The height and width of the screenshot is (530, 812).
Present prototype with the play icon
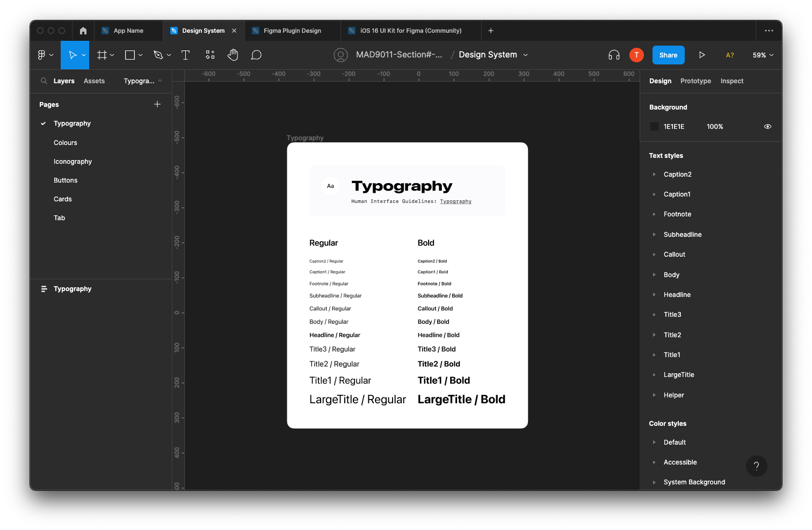point(701,55)
